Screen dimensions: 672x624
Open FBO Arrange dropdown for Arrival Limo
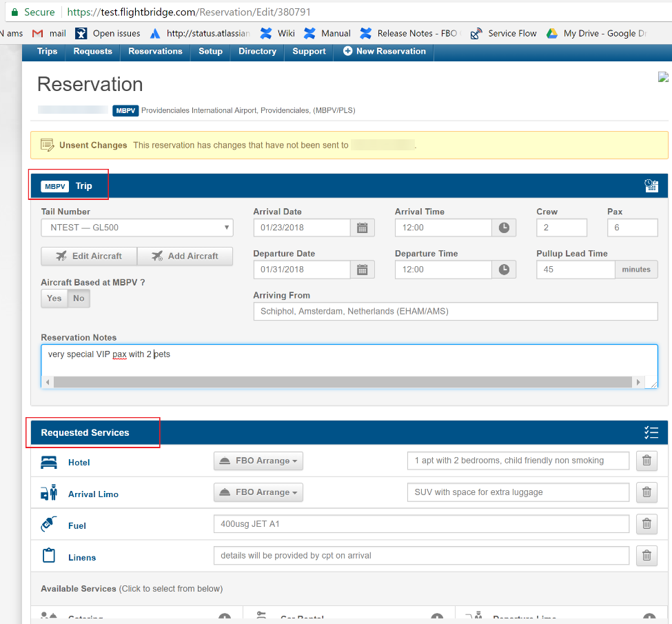pos(258,492)
